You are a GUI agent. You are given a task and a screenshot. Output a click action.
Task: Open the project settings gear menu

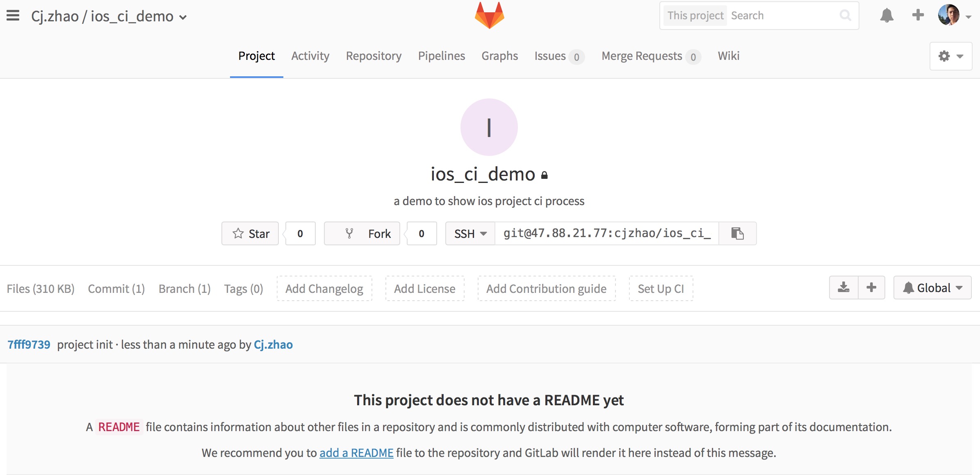[x=950, y=56]
